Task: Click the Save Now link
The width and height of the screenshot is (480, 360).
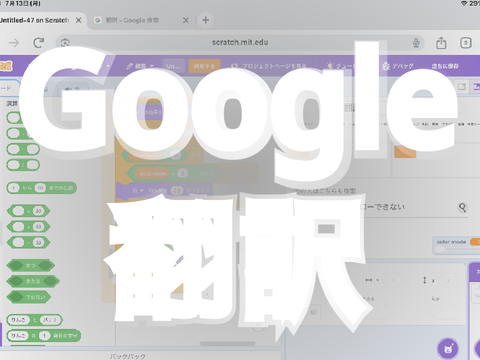Action: point(445,66)
